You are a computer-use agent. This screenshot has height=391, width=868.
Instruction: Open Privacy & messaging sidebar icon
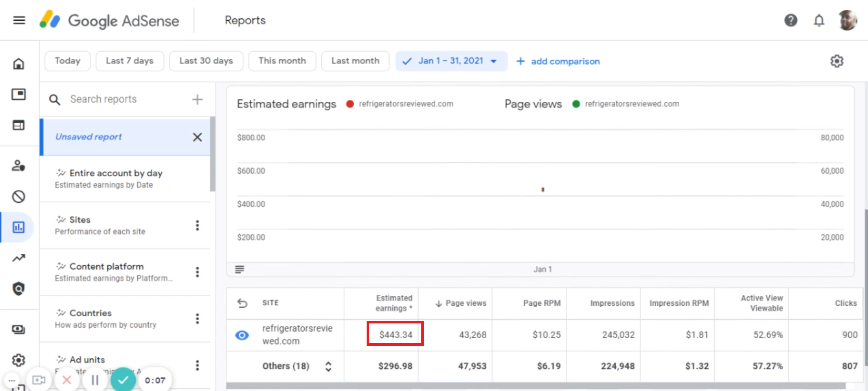click(19, 165)
